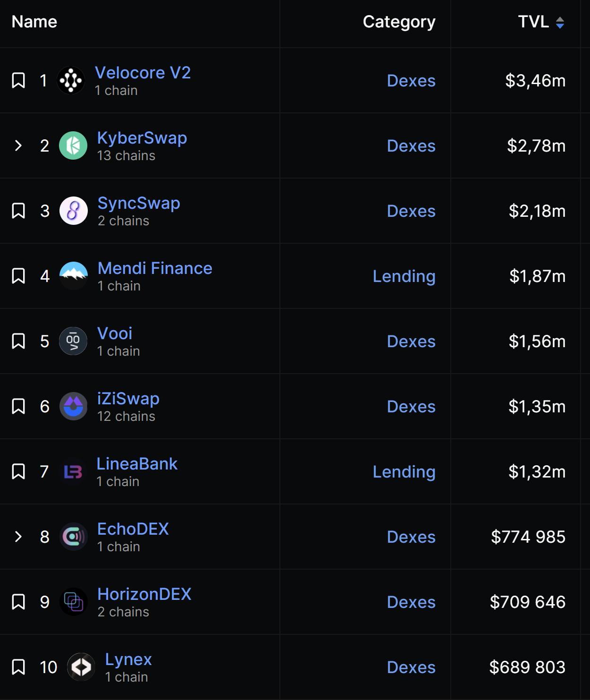Open the Lending category for LineaBank

(x=404, y=472)
